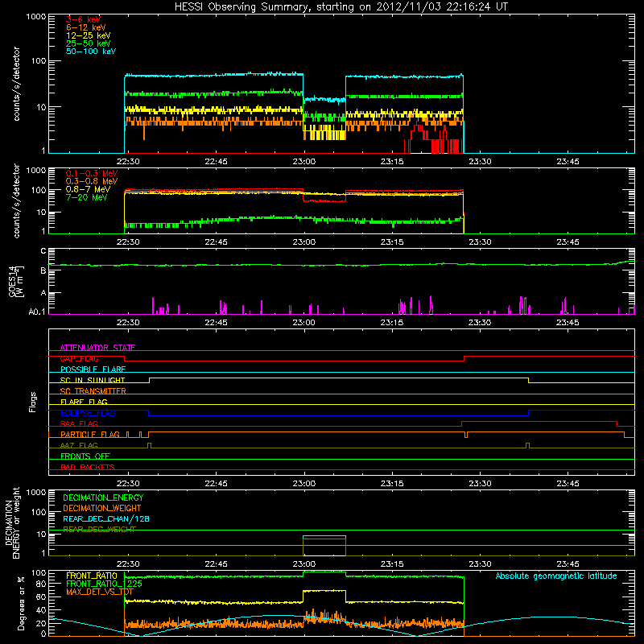This screenshot has width=644, height=644.
Task: Click the green FRONT_RATIO_1225 legend label
Action: coord(104,584)
